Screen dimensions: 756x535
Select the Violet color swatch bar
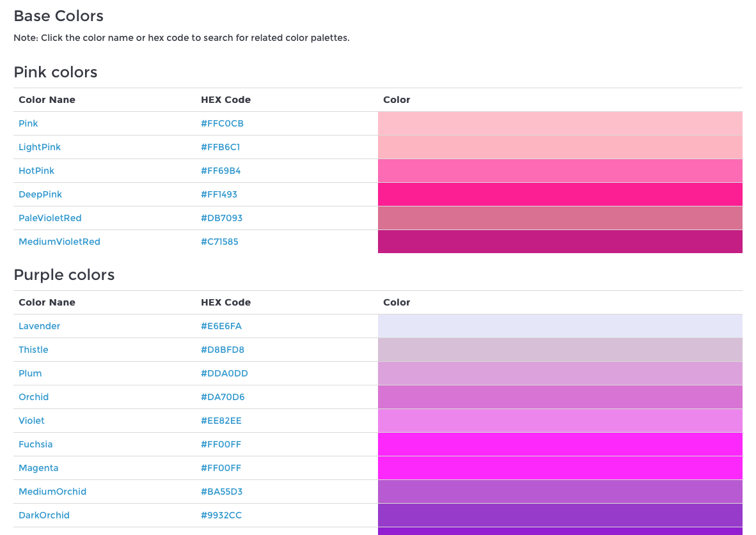click(560, 421)
